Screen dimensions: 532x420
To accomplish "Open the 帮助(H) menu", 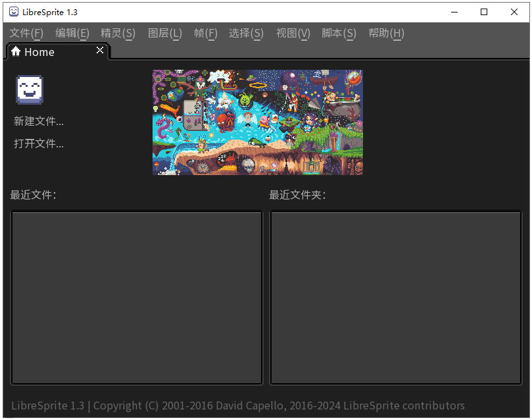I will [x=386, y=34].
